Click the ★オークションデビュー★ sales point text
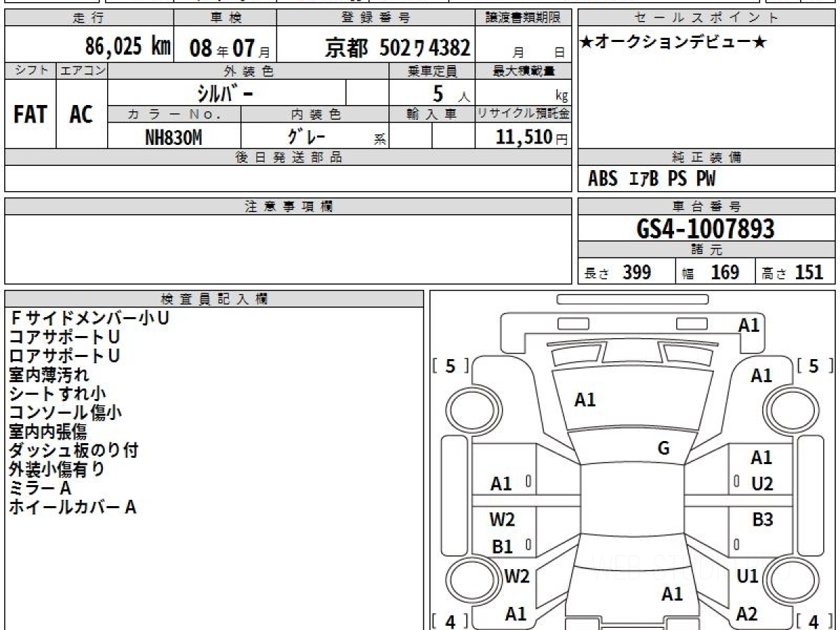The image size is (840, 630). [x=673, y=43]
